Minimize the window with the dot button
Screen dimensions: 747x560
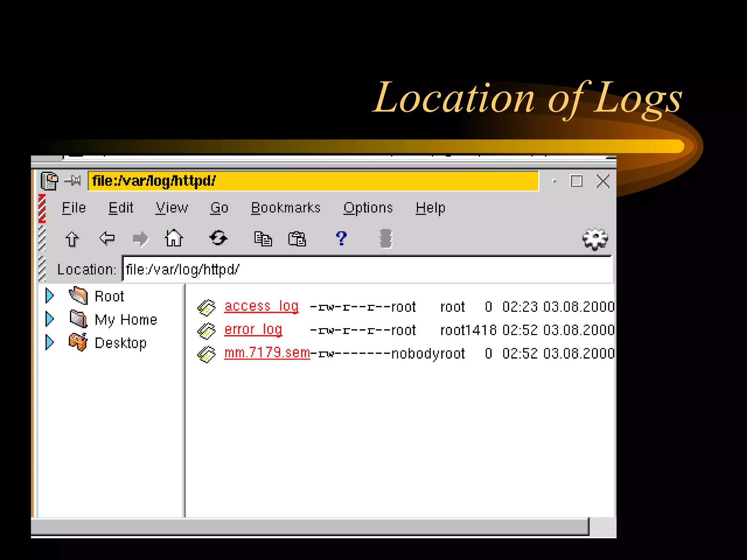coord(554,181)
